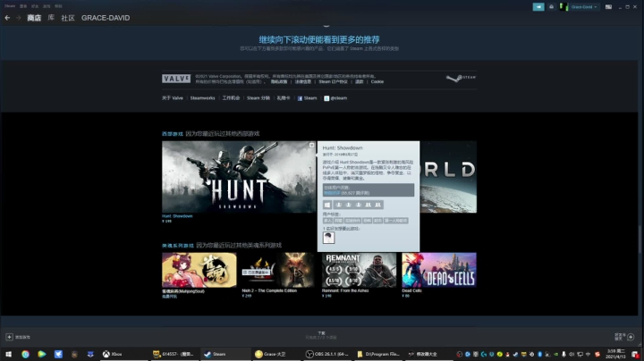Open the Mahjong Soul game thumbnail
The height and width of the screenshot is (361, 644).
coord(199,270)
